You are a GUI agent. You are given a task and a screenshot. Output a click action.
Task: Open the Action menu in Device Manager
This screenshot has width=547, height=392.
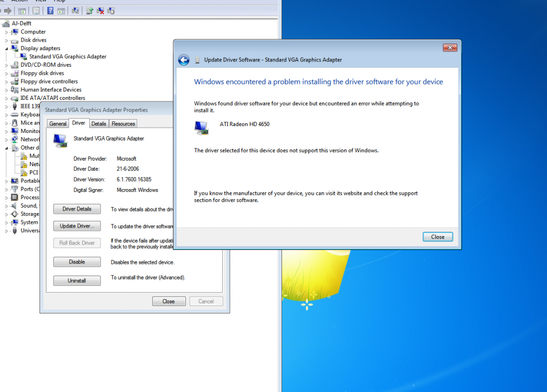pos(20,1)
